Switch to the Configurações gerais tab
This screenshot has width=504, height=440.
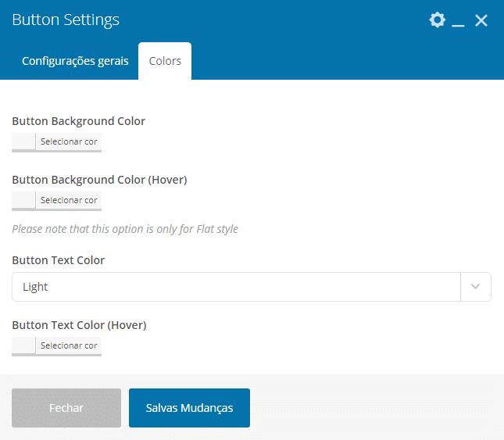coord(75,61)
